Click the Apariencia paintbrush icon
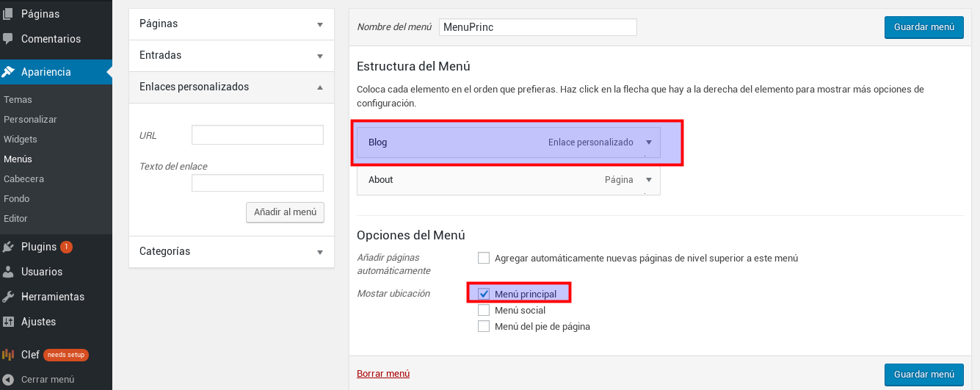Image resolution: width=980 pixels, height=390 pixels. point(8,72)
